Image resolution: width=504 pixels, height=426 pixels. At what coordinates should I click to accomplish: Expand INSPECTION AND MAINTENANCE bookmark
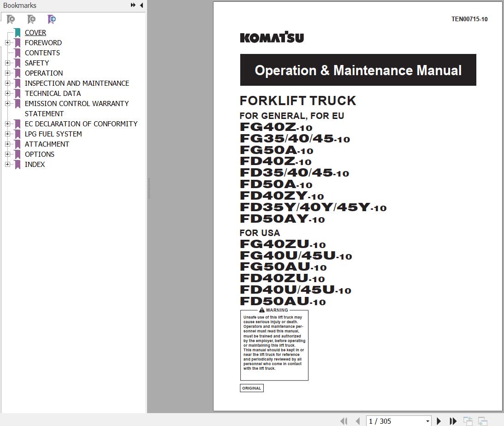click(x=7, y=83)
